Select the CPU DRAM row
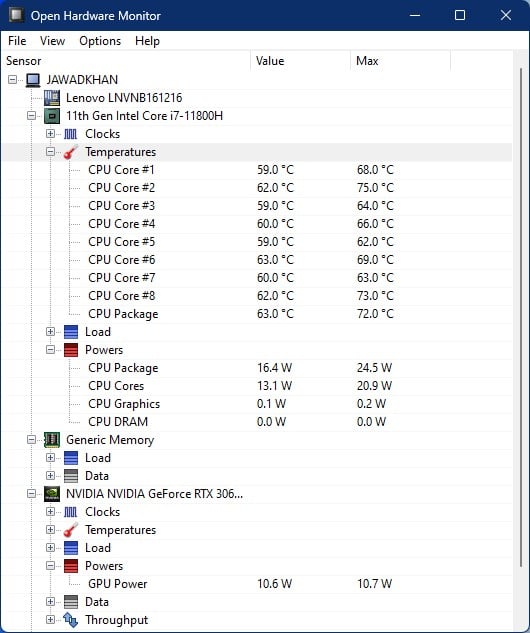This screenshot has height=633, width=530. point(257,422)
